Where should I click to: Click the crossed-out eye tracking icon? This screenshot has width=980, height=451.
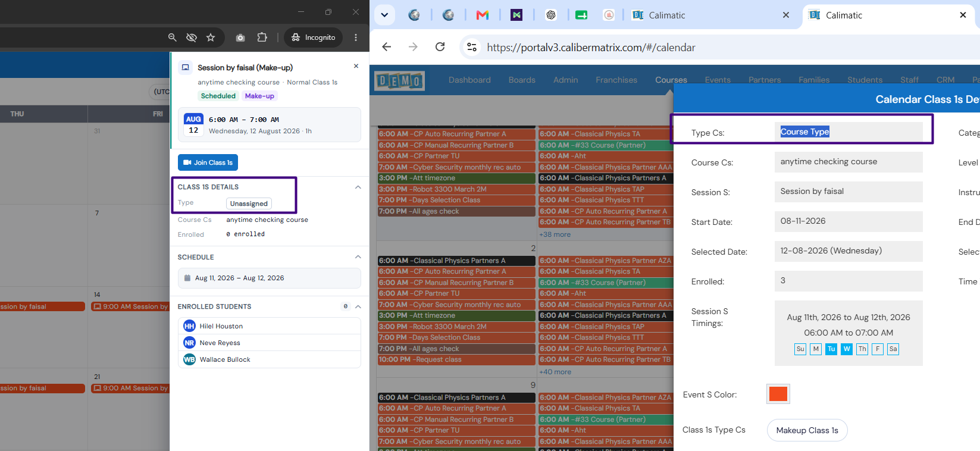(x=192, y=37)
